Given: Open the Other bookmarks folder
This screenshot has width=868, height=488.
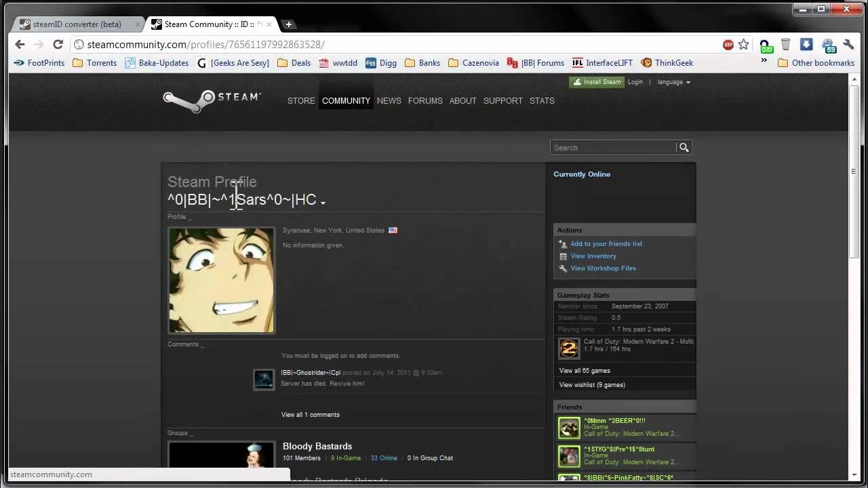Looking at the screenshot, I should 816,63.
